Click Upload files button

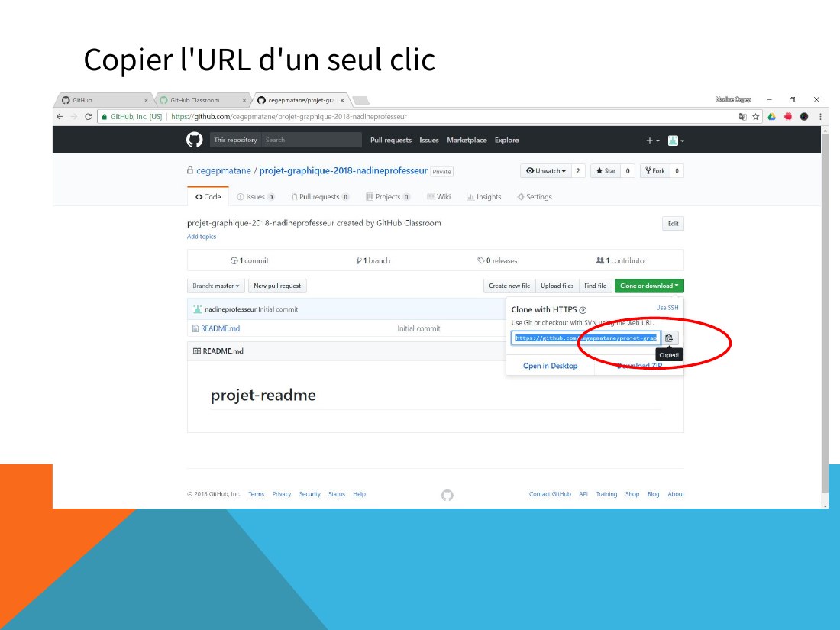[557, 286]
